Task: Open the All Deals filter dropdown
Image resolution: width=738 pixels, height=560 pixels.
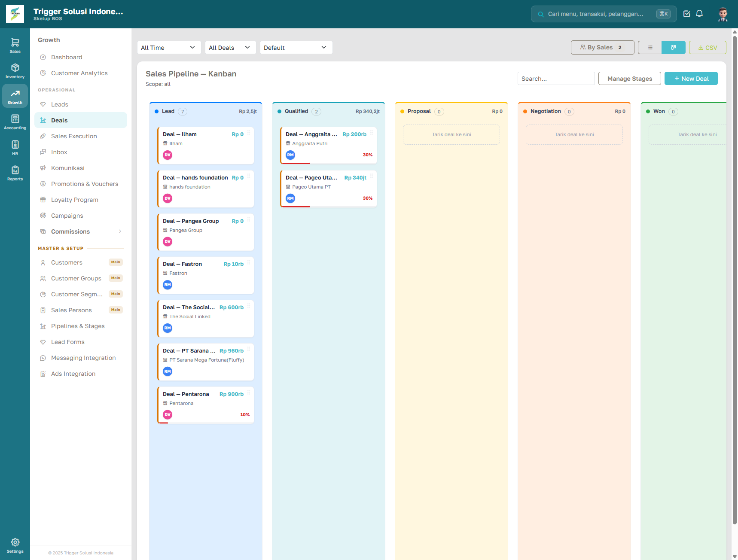Action: click(230, 47)
